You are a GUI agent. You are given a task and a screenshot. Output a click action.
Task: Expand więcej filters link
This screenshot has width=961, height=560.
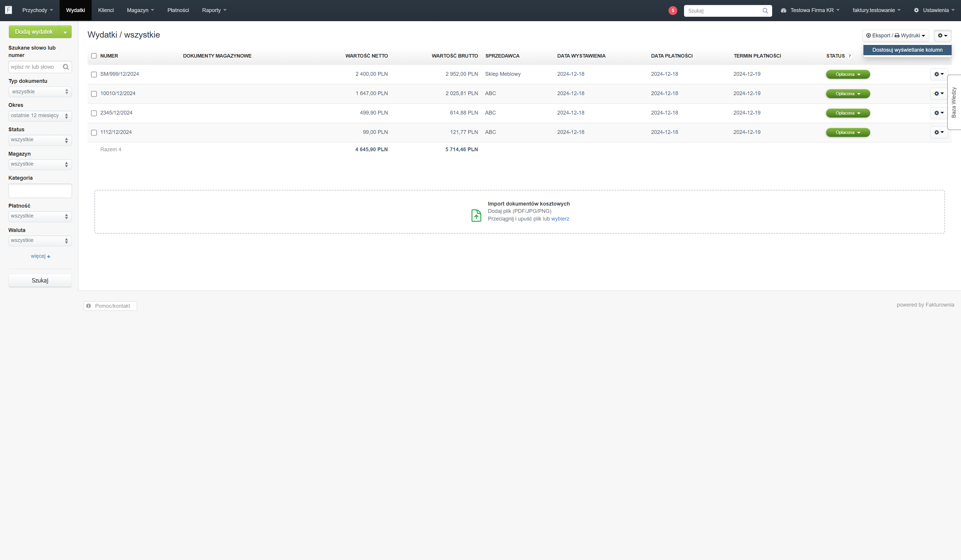tap(40, 256)
